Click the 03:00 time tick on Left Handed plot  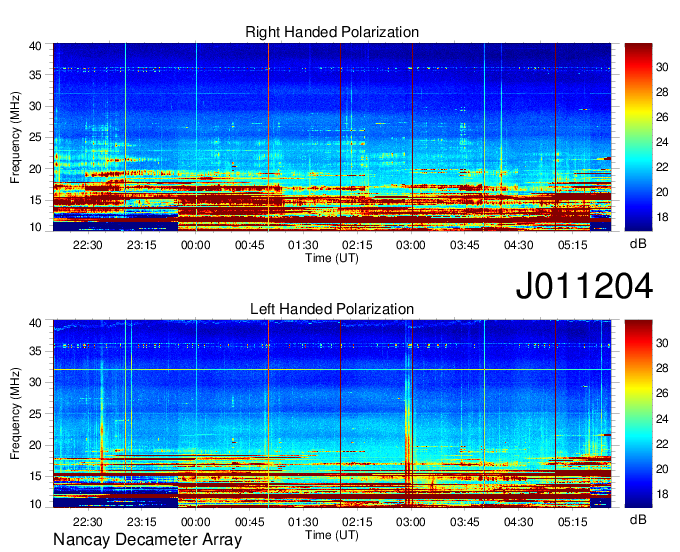coord(411,522)
